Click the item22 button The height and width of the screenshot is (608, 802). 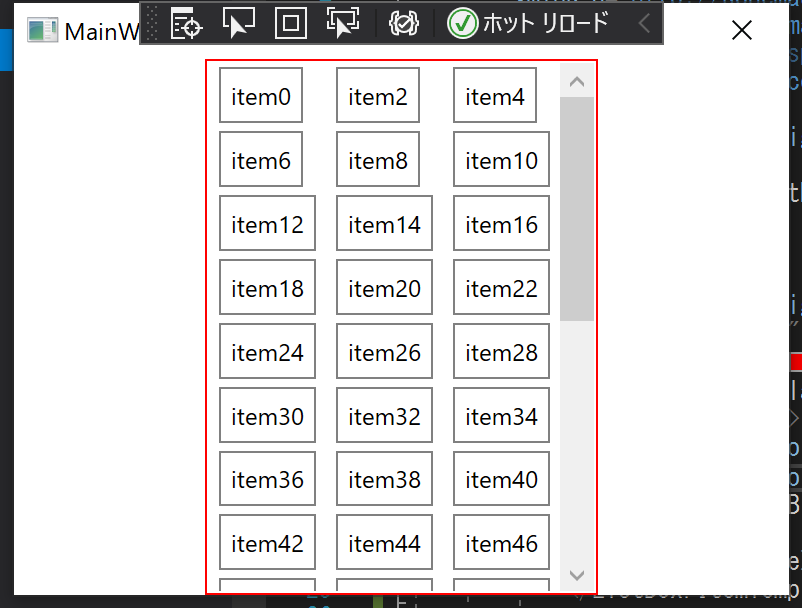(x=501, y=287)
